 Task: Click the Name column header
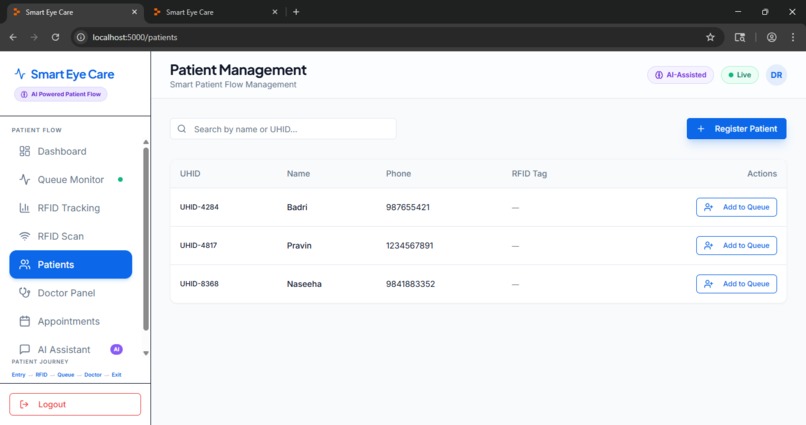click(298, 174)
